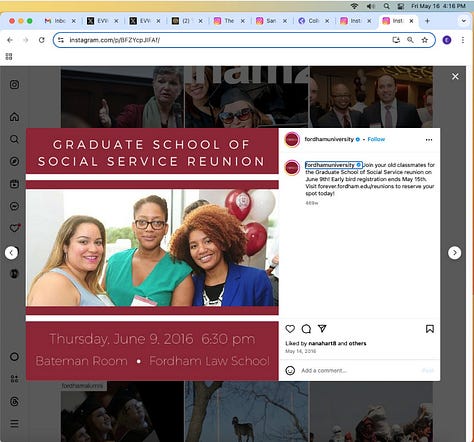Open the Threads icon in the sidebar
This screenshot has height=442, width=474.
pyautogui.click(x=14, y=401)
